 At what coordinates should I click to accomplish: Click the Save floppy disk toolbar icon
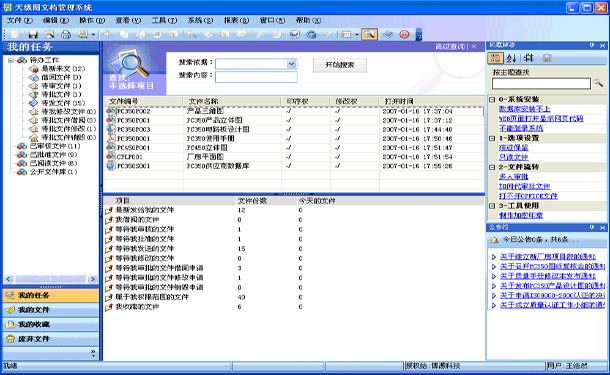(x=33, y=35)
